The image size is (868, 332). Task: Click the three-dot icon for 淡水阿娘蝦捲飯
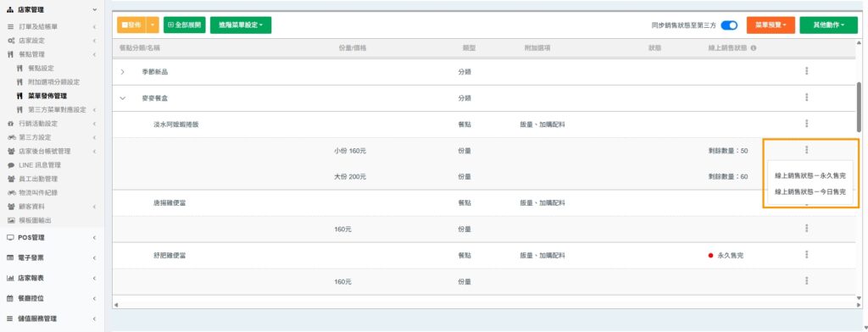(806, 124)
